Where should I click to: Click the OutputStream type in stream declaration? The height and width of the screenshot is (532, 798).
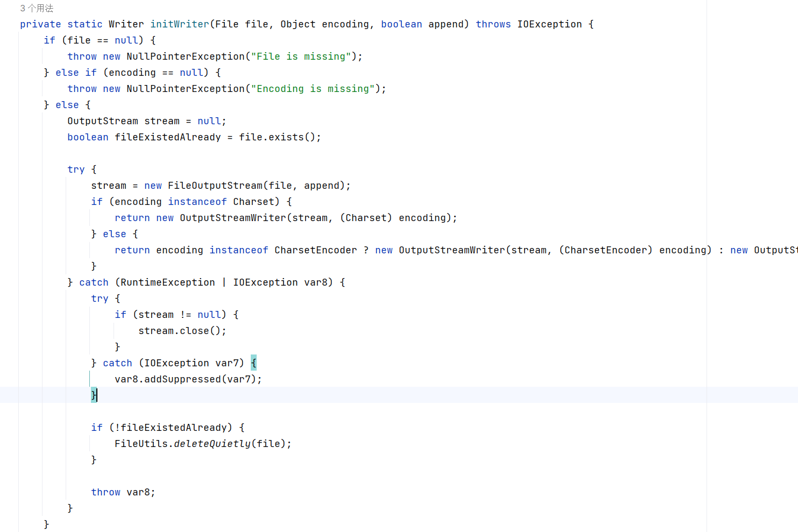[x=102, y=121]
